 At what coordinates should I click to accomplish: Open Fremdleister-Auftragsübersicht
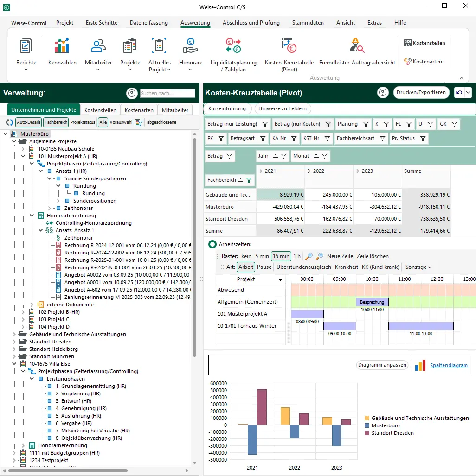[x=357, y=46]
